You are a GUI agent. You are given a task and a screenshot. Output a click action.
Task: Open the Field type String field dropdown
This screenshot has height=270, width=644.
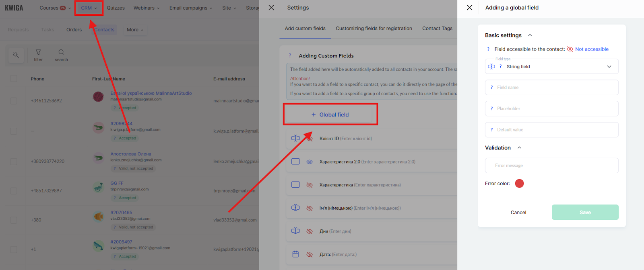click(x=551, y=67)
